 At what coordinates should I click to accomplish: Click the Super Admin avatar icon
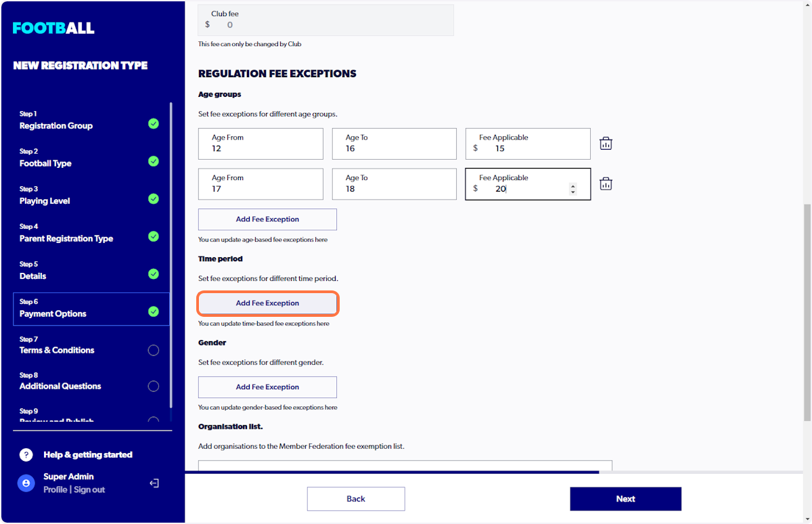[26, 483]
